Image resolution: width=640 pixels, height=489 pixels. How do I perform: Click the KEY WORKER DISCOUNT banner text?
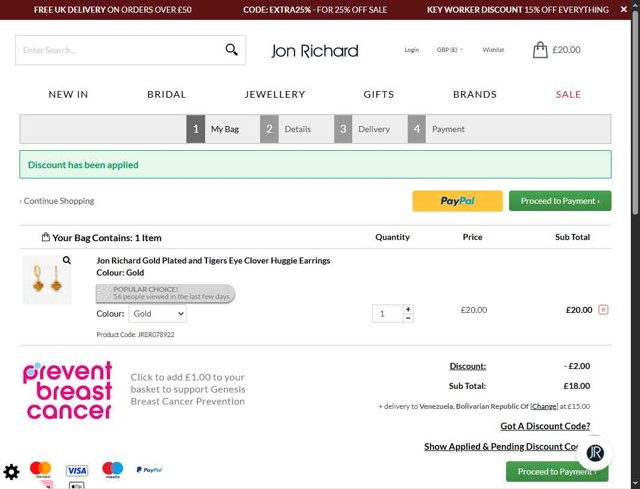click(x=518, y=9)
